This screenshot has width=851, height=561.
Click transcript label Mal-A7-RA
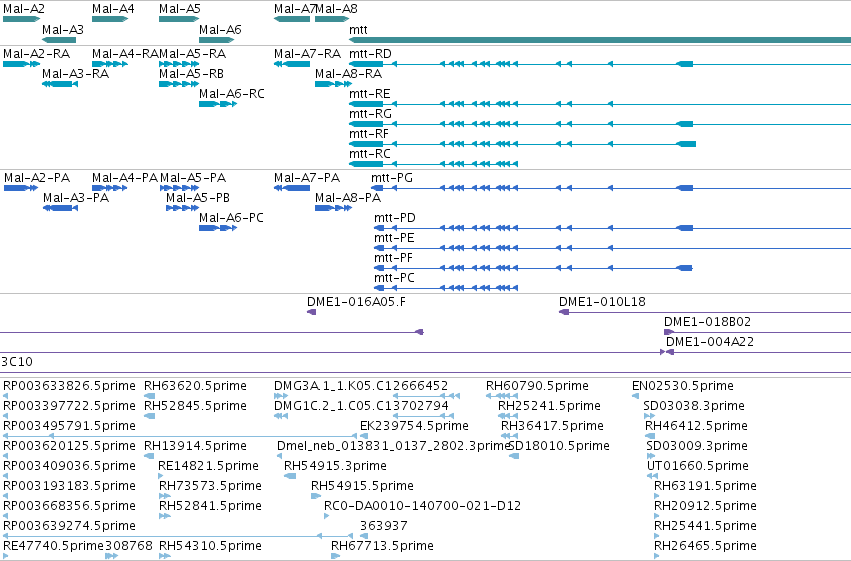coord(307,54)
